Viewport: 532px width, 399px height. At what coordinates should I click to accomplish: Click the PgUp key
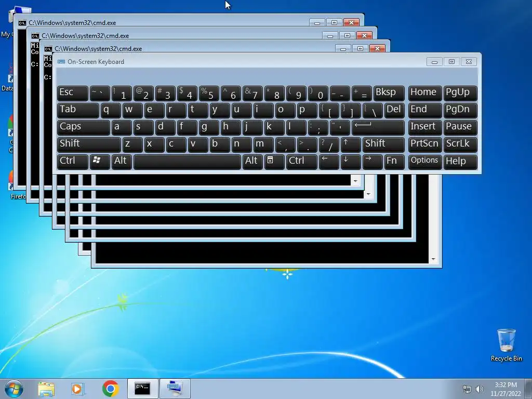click(x=460, y=93)
